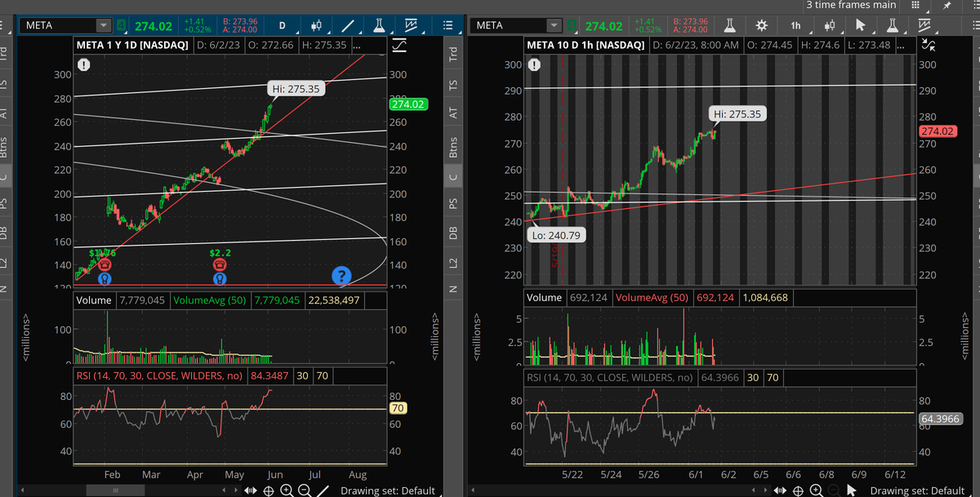Open the META symbol dropdown in right chart
The width and height of the screenshot is (980, 497).
coord(555,25)
